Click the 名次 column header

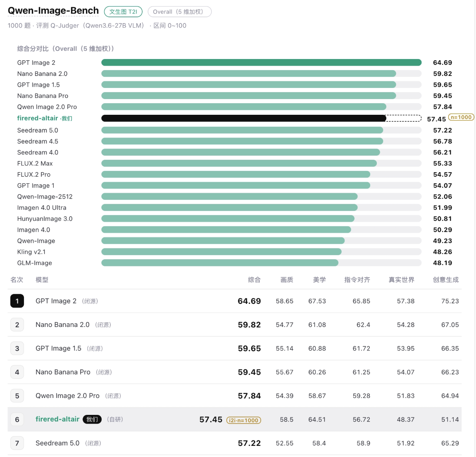coord(17,279)
